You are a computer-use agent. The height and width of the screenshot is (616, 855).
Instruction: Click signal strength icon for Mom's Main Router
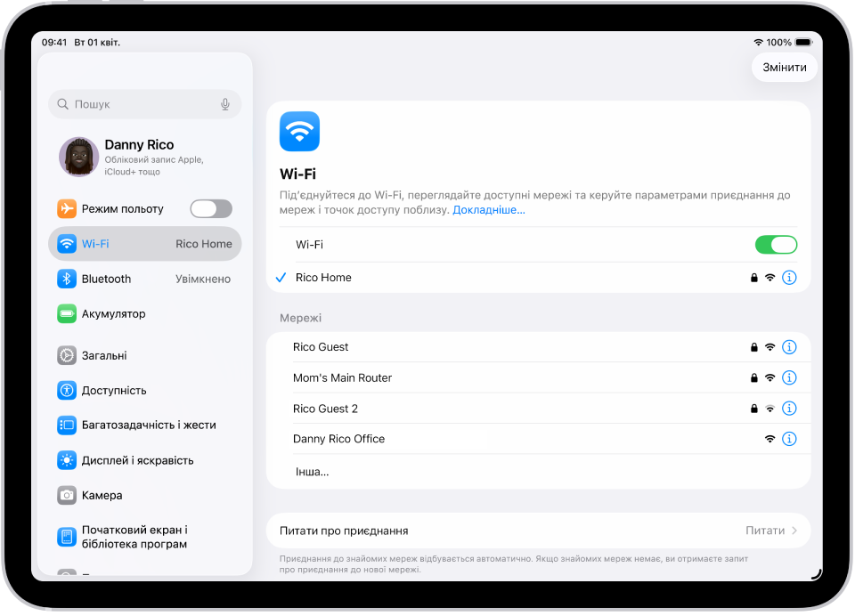[x=769, y=377]
